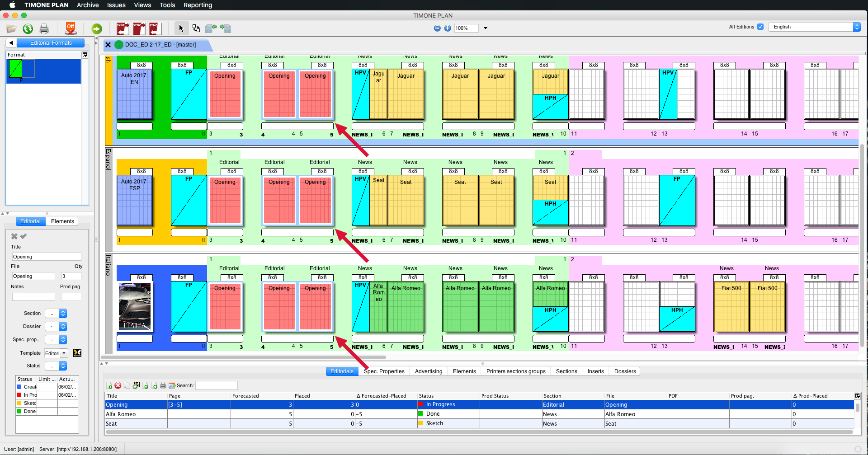Screen dimensions: 868x455
Task: Click the Editorial Formats button
Action: (51, 43)
